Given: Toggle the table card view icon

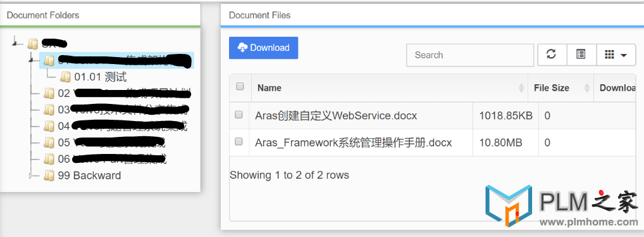Looking at the screenshot, I should (581, 54).
